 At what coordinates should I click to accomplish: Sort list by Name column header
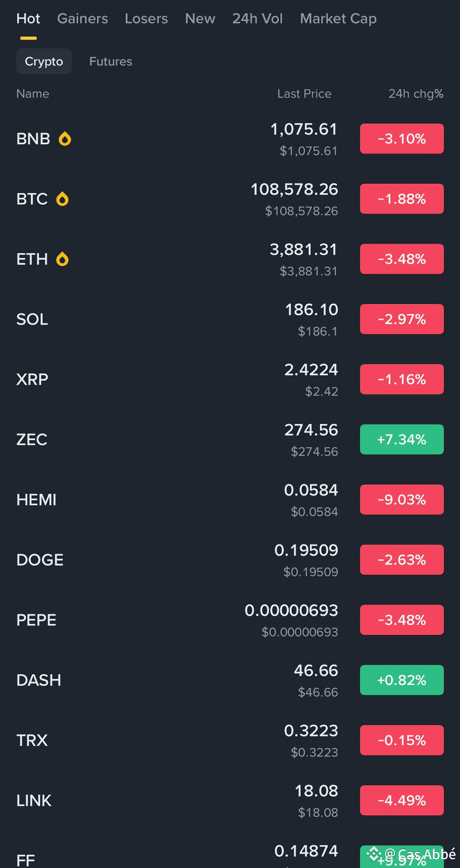(33, 94)
